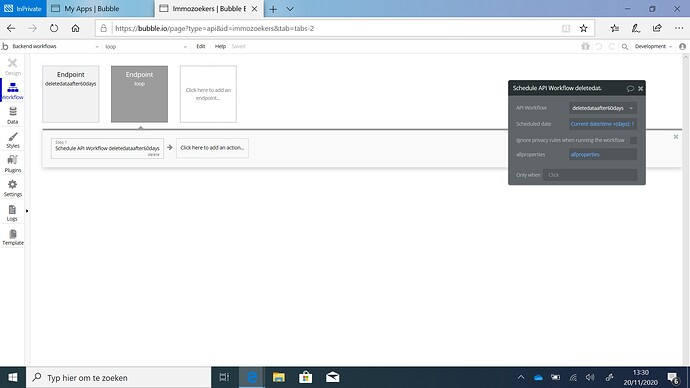This screenshot has width=690, height=388.
Task: Go back in the browser
Action: pos(11,28)
